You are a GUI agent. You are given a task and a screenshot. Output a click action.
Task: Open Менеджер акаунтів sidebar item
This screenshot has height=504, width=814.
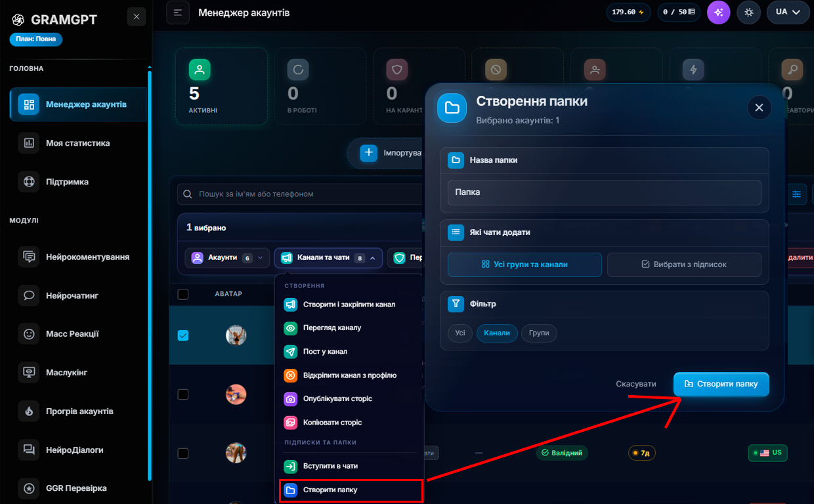click(x=79, y=104)
